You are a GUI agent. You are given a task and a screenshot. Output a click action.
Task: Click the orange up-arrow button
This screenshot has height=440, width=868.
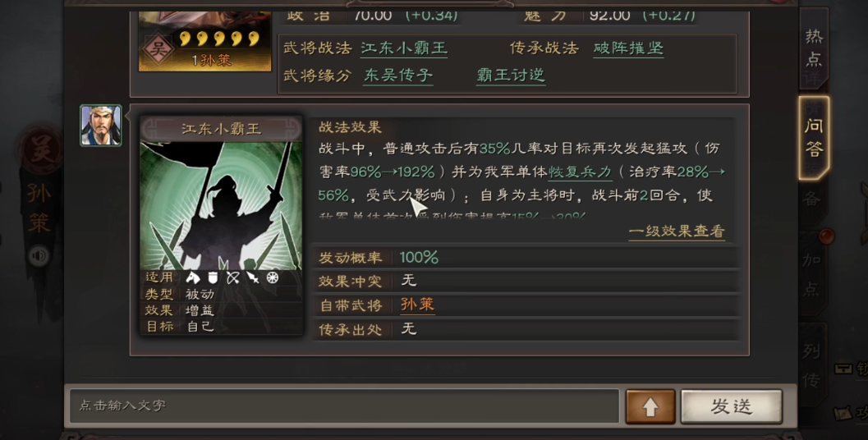pyautogui.click(x=650, y=407)
